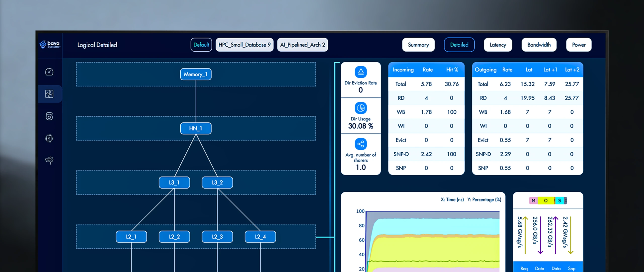Click the yellow O state legend swatch

pyautogui.click(x=546, y=200)
